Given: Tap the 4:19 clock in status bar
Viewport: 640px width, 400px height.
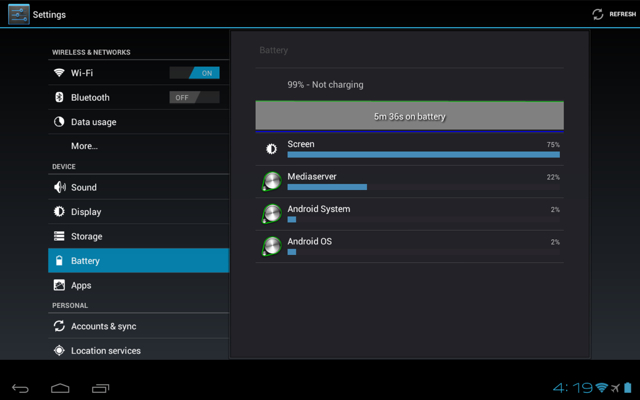Looking at the screenshot, I should pos(573,387).
